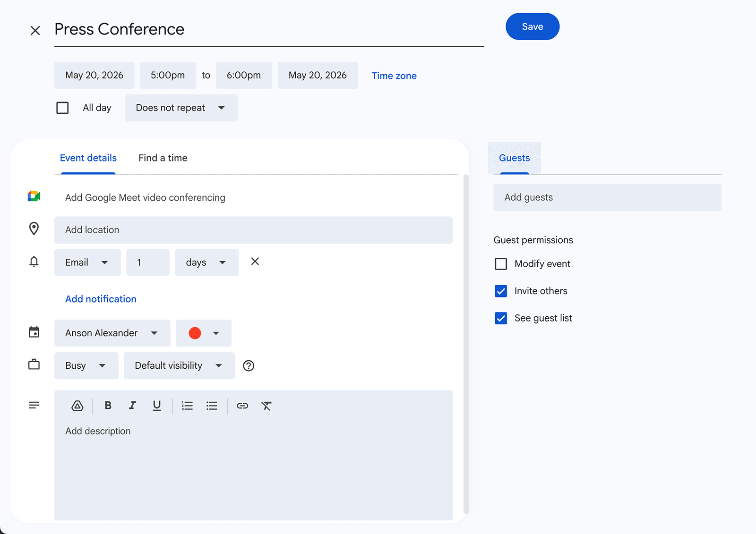Open the Busy availability dropdown
This screenshot has height=534, width=756.
pos(86,365)
